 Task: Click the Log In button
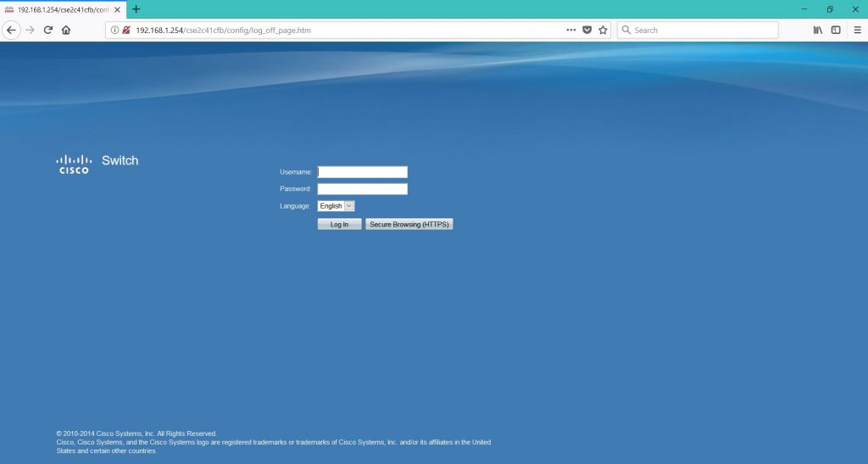(x=339, y=224)
